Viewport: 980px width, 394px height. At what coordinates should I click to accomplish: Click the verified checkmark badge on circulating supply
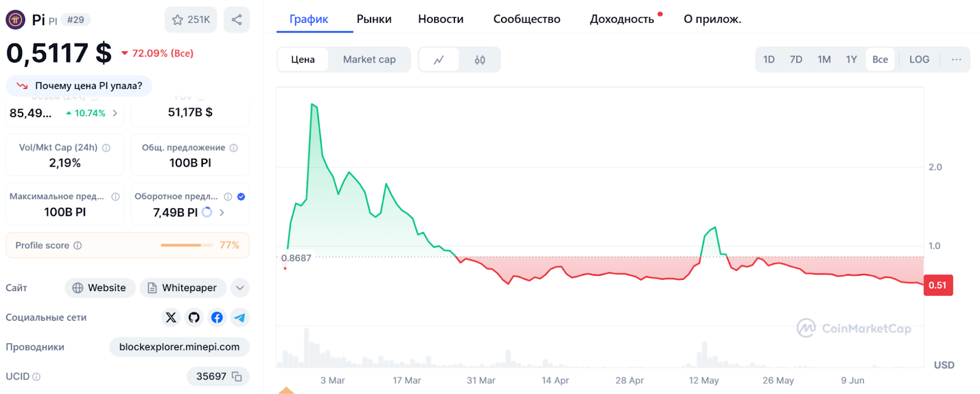click(x=241, y=197)
